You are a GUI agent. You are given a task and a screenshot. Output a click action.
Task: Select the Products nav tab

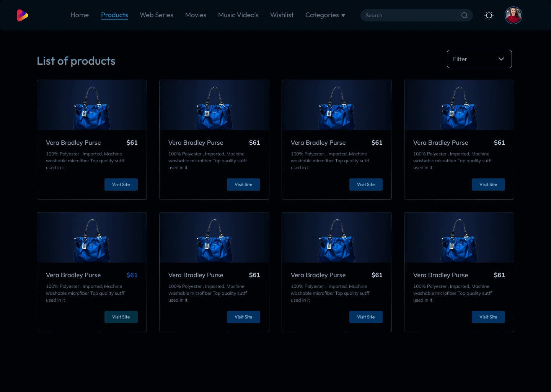point(114,15)
